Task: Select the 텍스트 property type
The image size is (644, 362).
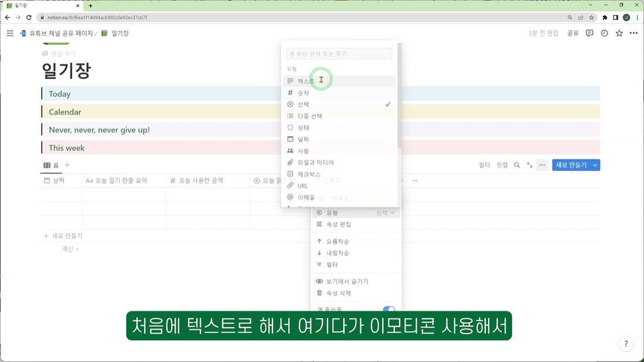Action: click(x=340, y=81)
